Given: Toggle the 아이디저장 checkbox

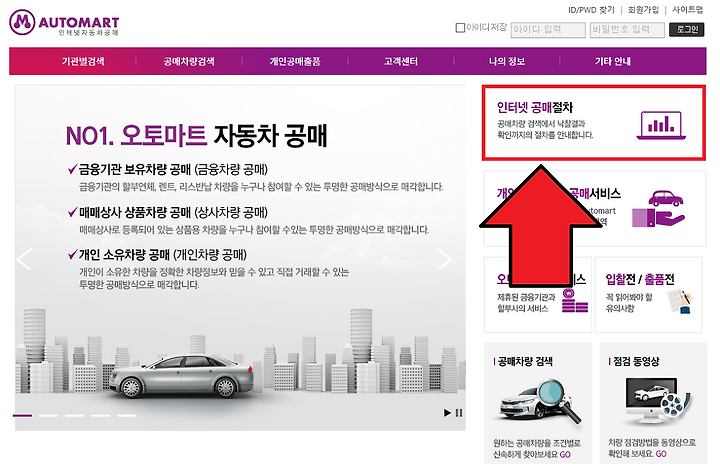Looking at the screenshot, I should point(460,28).
